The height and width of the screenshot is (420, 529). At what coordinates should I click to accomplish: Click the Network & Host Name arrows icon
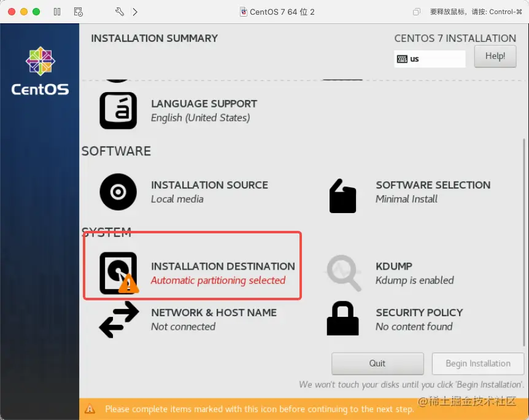tap(119, 319)
